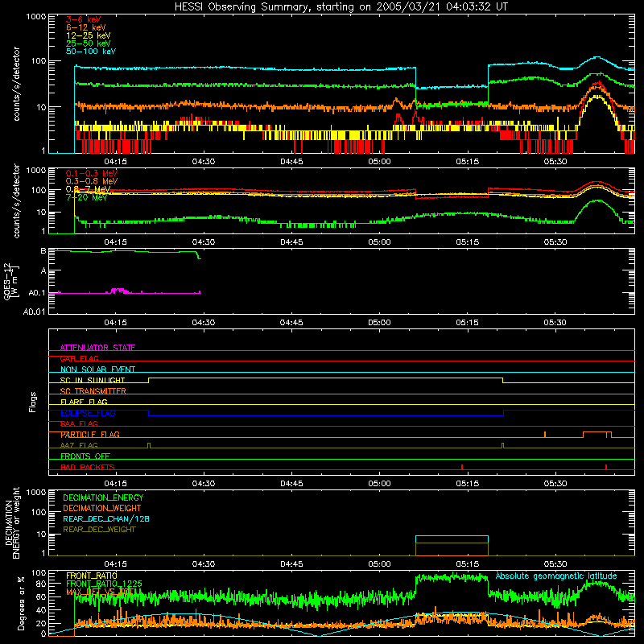The height and width of the screenshot is (644, 644).
Task: Click the PARTICLE_FLAG label
Action: pyautogui.click(x=90, y=435)
